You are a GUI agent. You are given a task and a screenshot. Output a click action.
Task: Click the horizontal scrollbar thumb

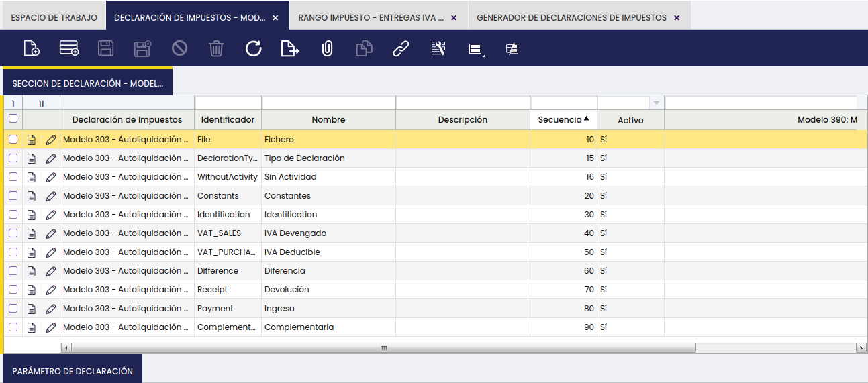[x=383, y=348]
